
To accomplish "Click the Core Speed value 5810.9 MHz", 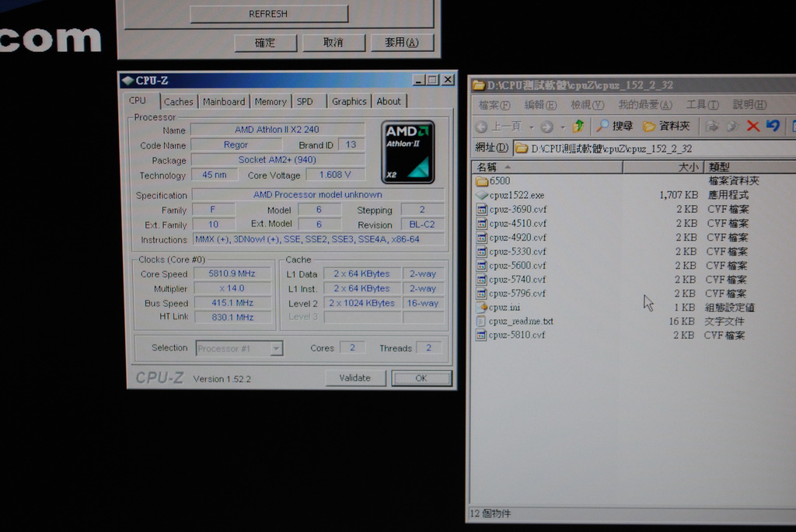I will point(232,274).
